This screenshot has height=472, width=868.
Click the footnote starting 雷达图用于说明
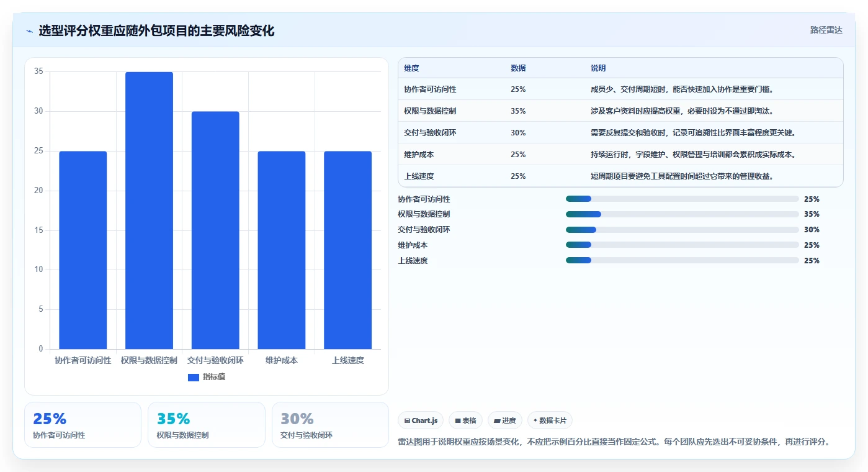coord(614,442)
